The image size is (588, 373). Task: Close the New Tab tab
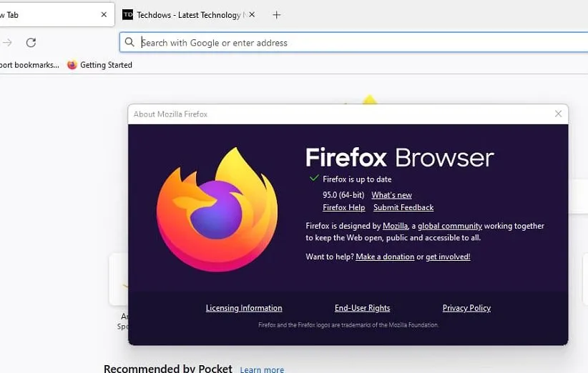[104, 14]
